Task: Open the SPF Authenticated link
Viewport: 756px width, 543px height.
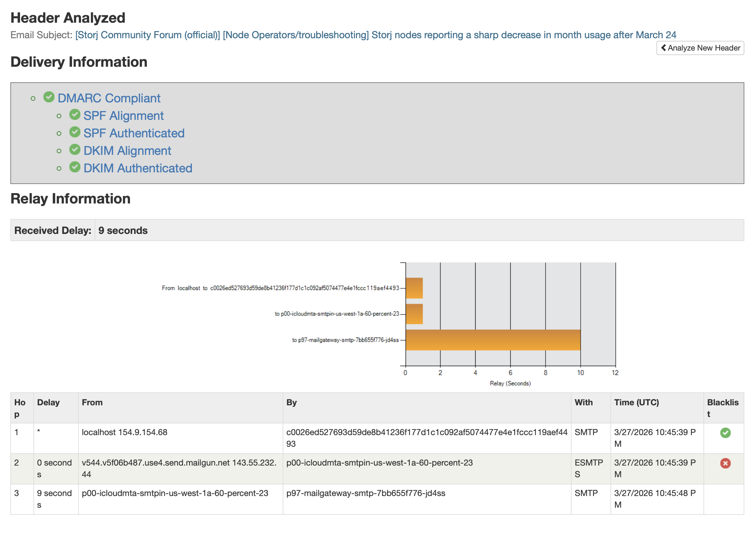Action: (x=134, y=133)
